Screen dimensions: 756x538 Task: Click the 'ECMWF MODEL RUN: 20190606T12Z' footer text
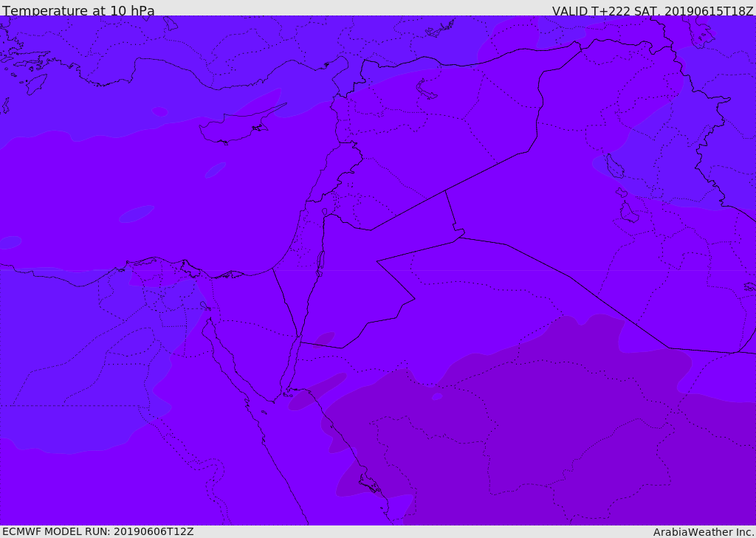[x=98, y=531]
